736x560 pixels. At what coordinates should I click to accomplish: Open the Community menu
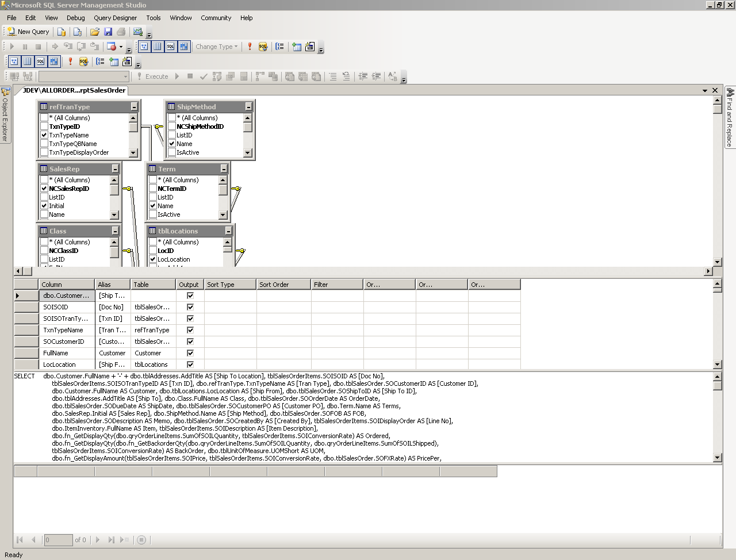216,18
